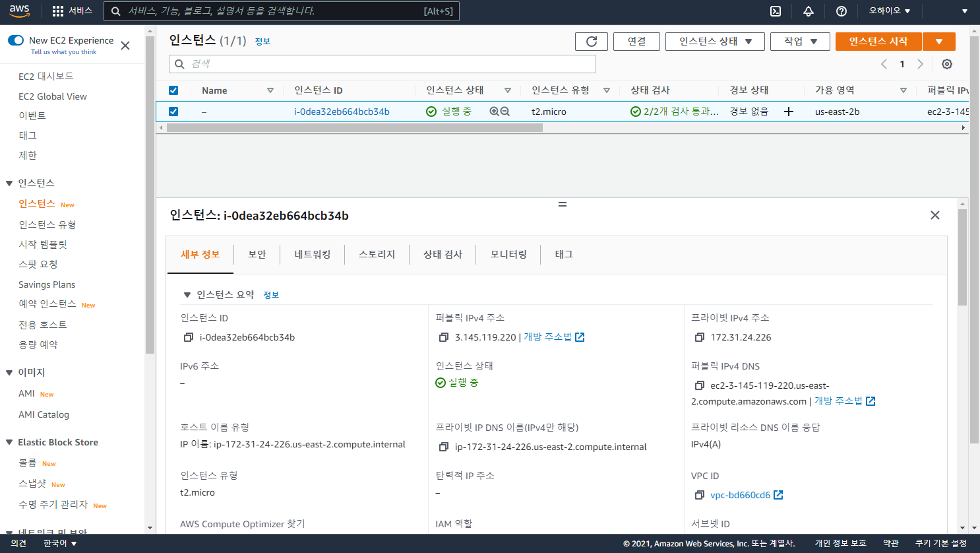980x553 pixels.
Task: Launch the CloudShell terminal icon
Action: [776, 11]
